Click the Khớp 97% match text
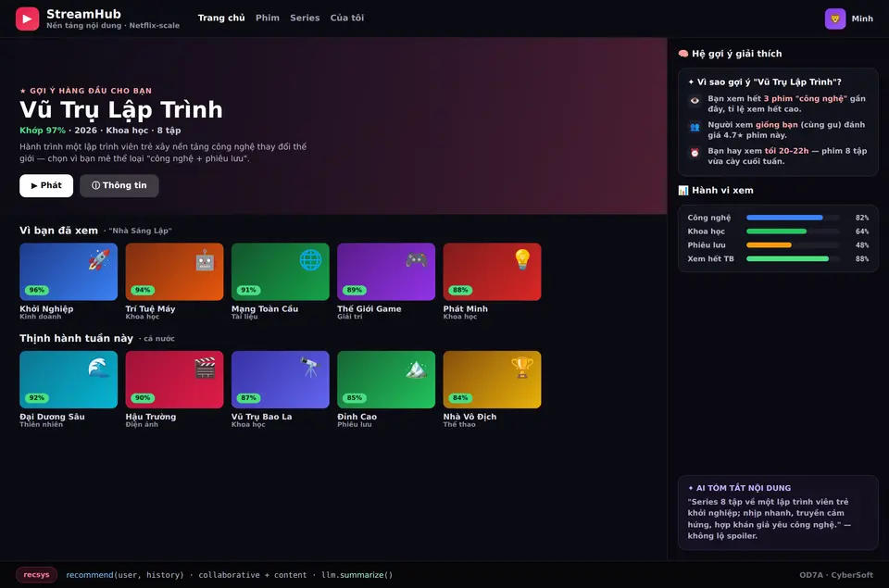This screenshot has height=588, width=889. 43,130
